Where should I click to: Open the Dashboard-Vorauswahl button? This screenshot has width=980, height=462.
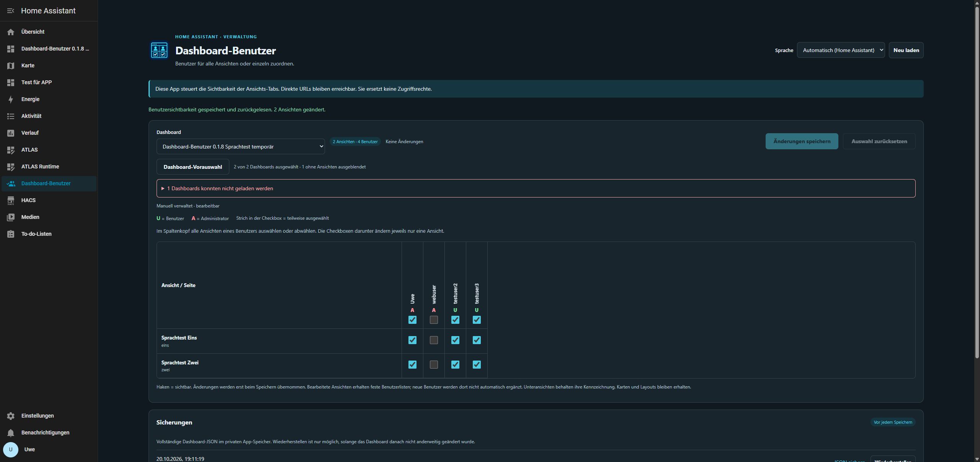tap(193, 167)
